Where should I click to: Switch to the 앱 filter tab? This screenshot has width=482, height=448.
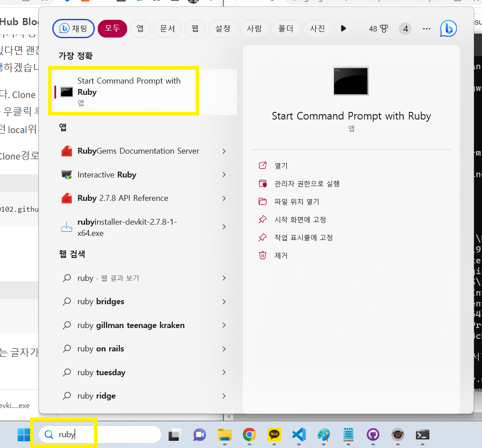click(x=140, y=29)
